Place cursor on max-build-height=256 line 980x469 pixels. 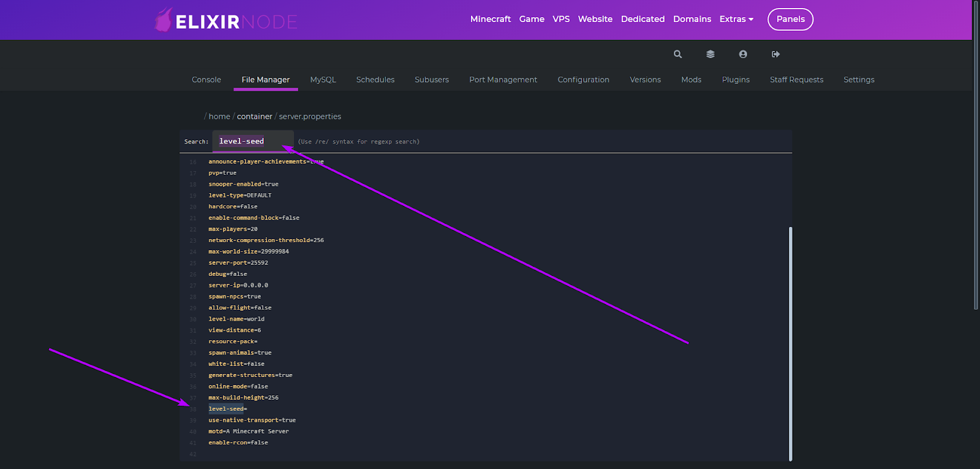(x=243, y=398)
